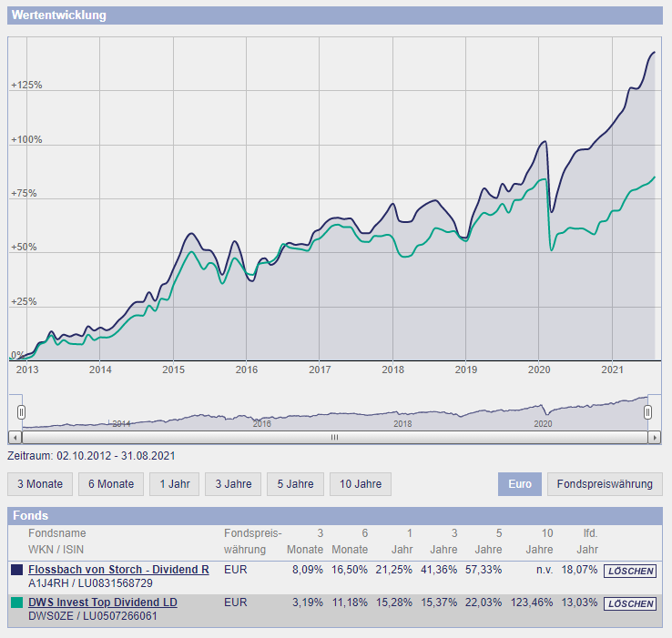This screenshot has height=638, width=672.
Task: Click the 57,33% five-year value
Action: tap(484, 570)
